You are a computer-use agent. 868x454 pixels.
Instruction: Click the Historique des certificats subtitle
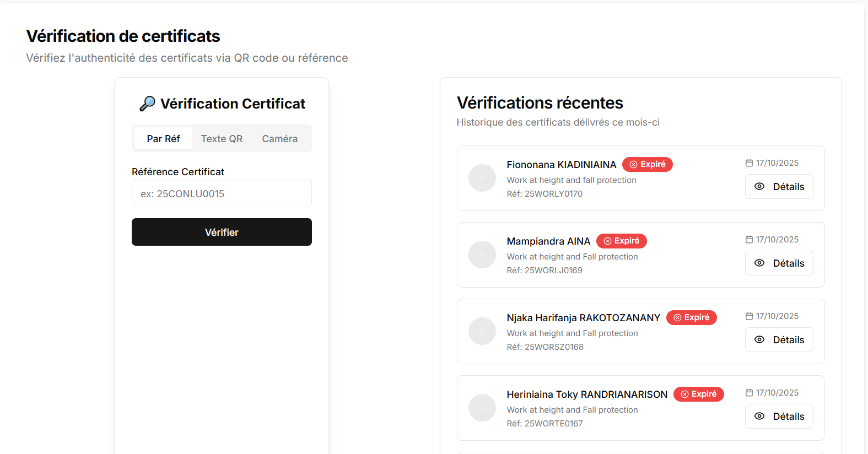click(x=558, y=122)
